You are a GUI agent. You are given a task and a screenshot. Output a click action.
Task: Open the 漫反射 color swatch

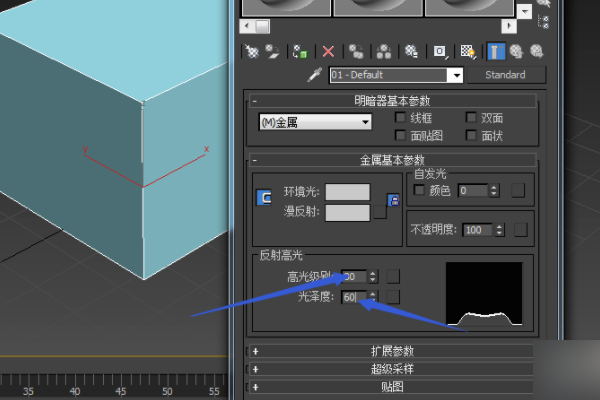pos(347,213)
